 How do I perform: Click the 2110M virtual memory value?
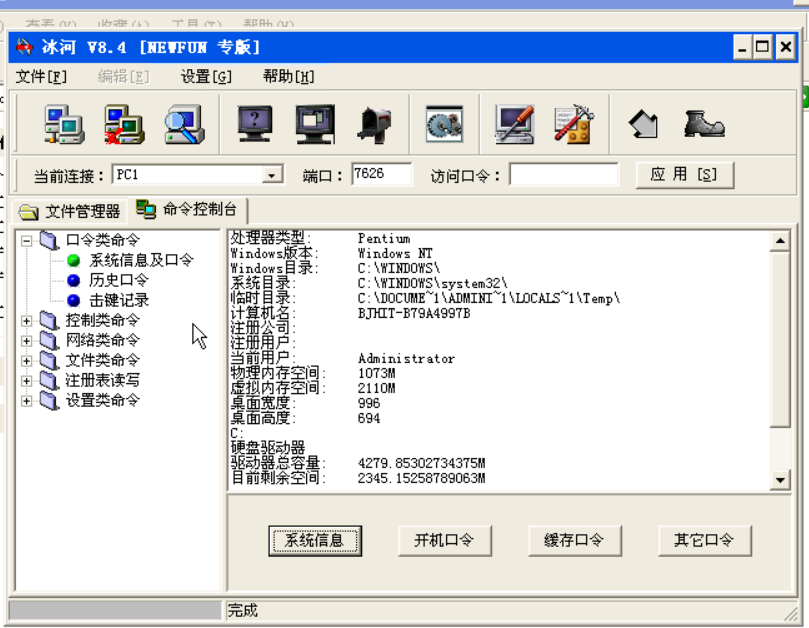376,388
